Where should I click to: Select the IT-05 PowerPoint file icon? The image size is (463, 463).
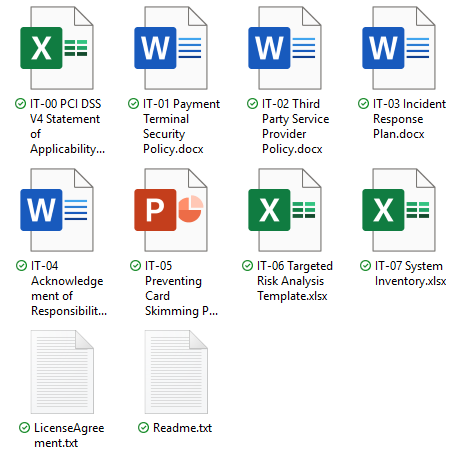pyautogui.click(x=171, y=210)
